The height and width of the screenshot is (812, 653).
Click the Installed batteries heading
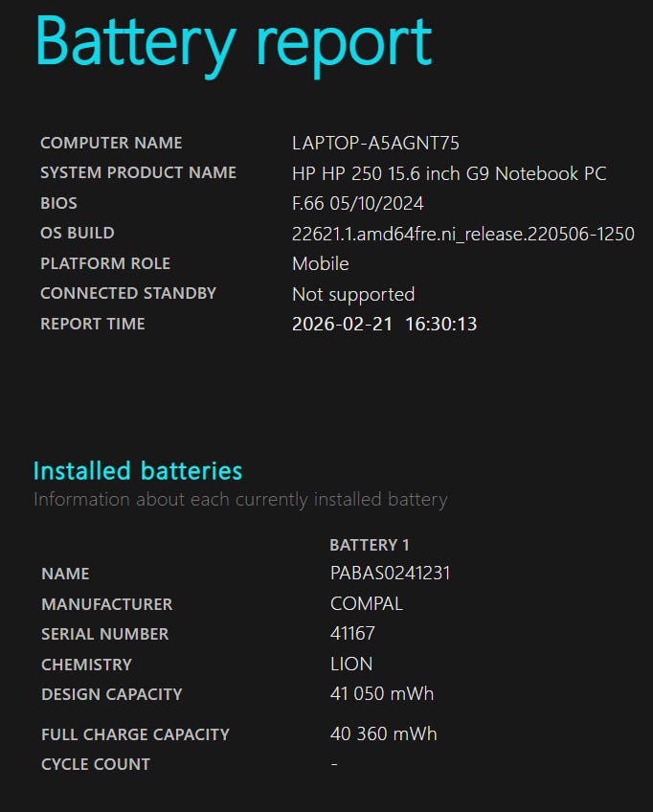(137, 471)
